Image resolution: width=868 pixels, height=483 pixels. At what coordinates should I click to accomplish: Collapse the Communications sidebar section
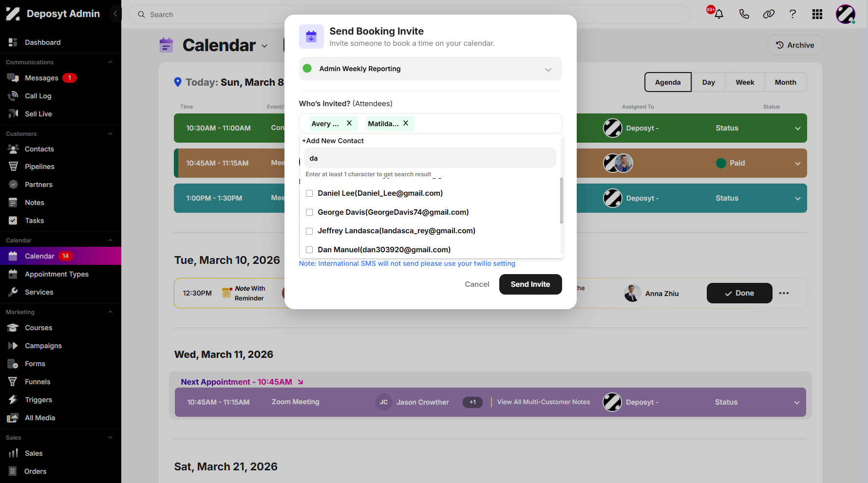click(110, 62)
